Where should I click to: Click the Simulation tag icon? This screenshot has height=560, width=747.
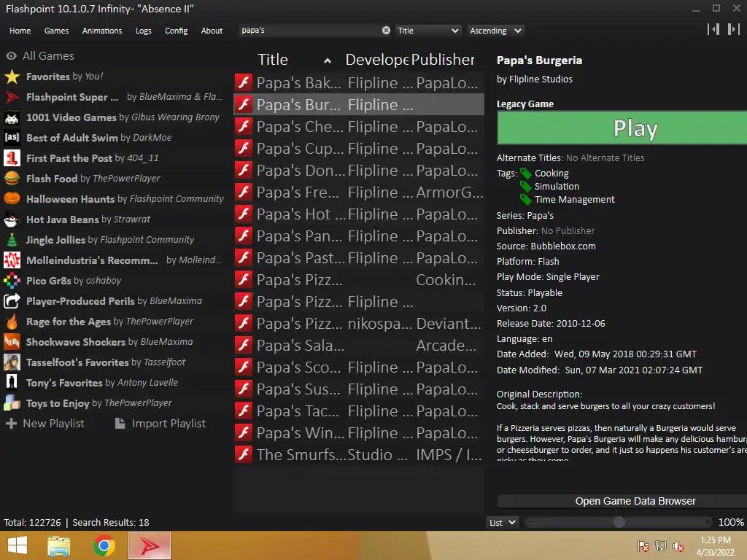point(525,186)
